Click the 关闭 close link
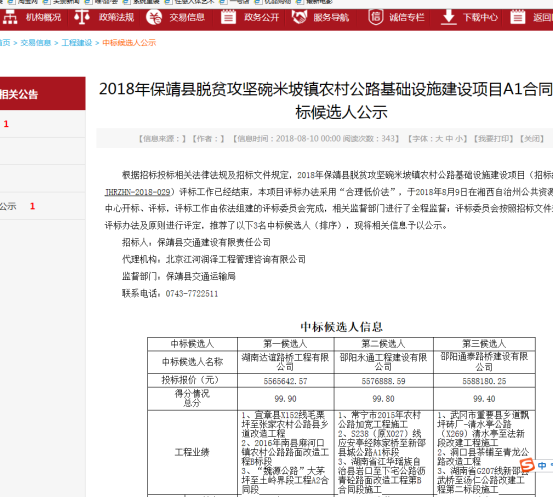This screenshot has height=497, width=553. pyautogui.click(x=532, y=139)
